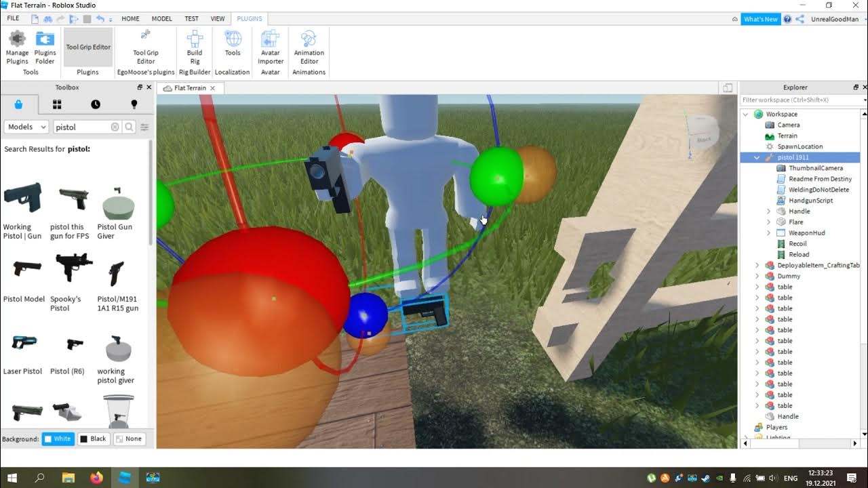Image resolution: width=868 pixels, height=488 pixels.
Task: Expand the WeaponHud node
Action: [768, 233]
